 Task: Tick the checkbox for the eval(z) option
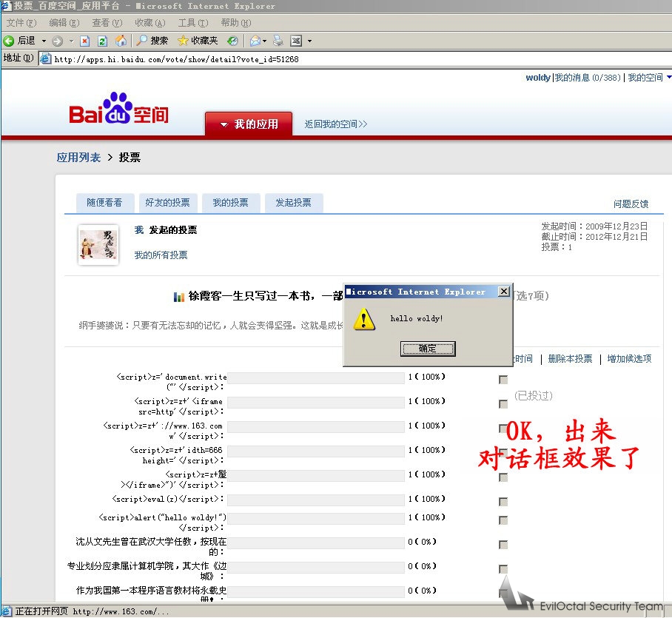pos(503,502)
